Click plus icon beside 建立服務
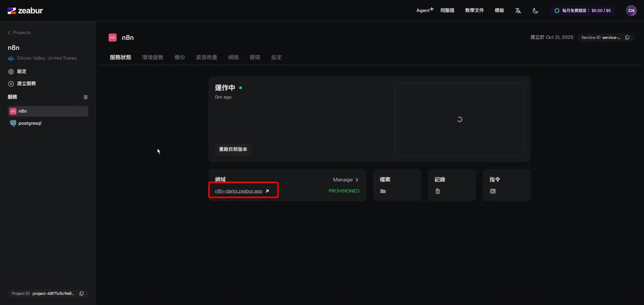 (x=11, y=84)
